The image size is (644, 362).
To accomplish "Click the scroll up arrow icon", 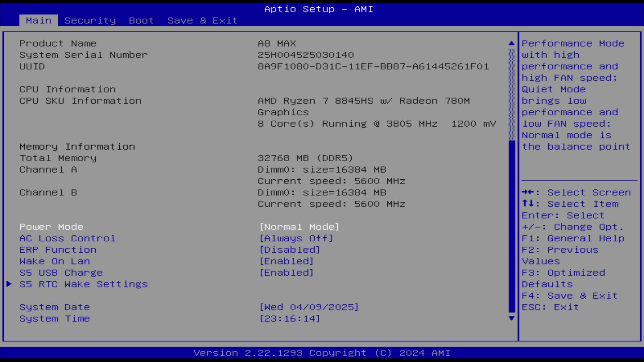I will 511,44.
